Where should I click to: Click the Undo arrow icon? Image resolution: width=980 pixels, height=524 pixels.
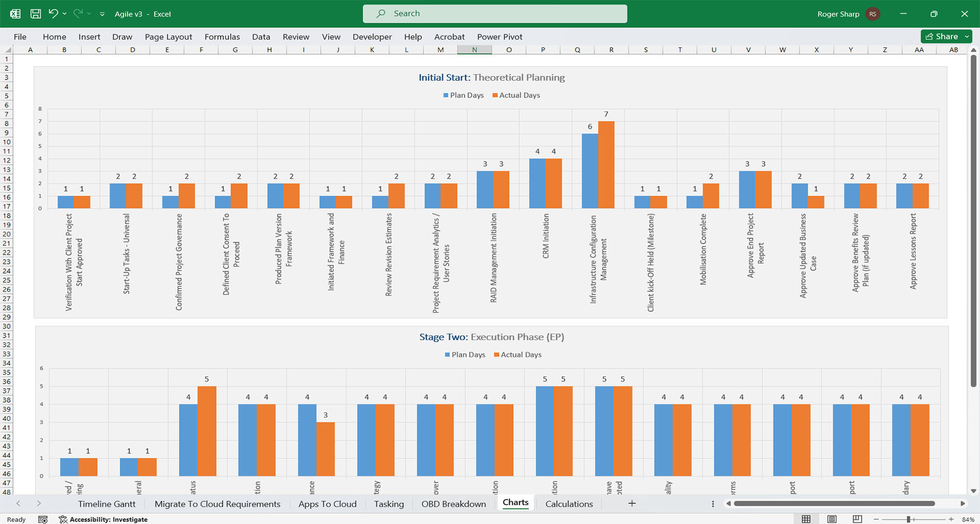click(53, 14)
